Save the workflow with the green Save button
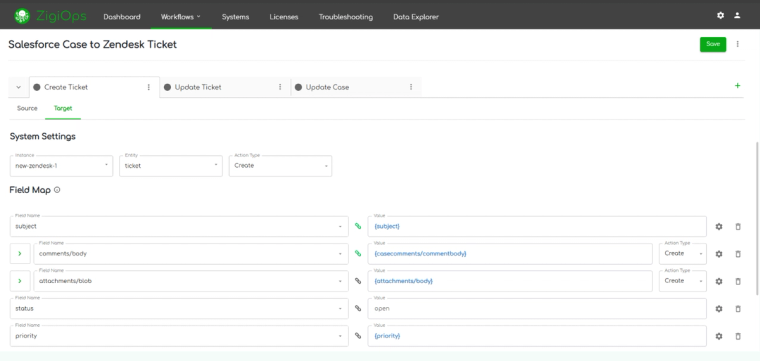Screen dimensions: 760x361 pyautogui.click(x=713, y=44)
